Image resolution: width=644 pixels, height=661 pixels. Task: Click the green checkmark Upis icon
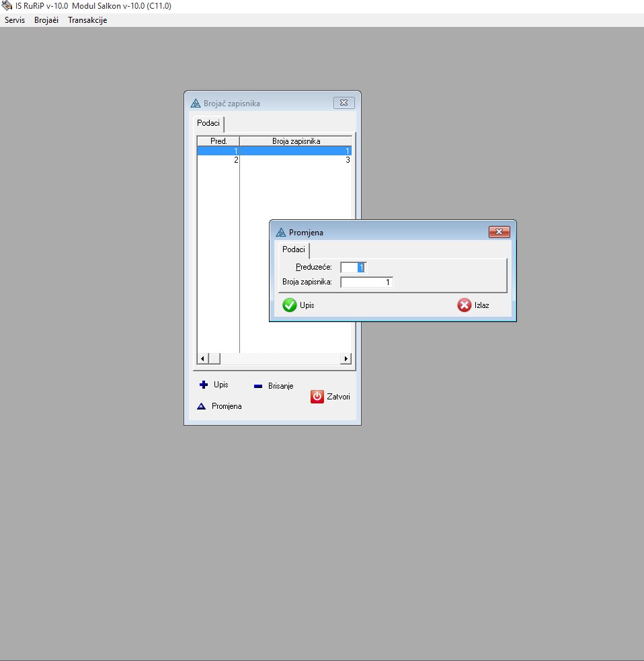click(290, 305)
